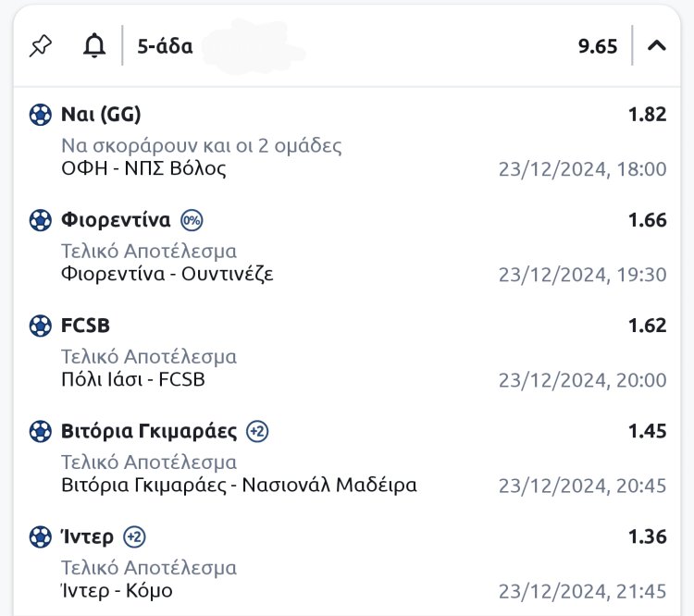Select the 5-άδα bet title

coord(165,45)
